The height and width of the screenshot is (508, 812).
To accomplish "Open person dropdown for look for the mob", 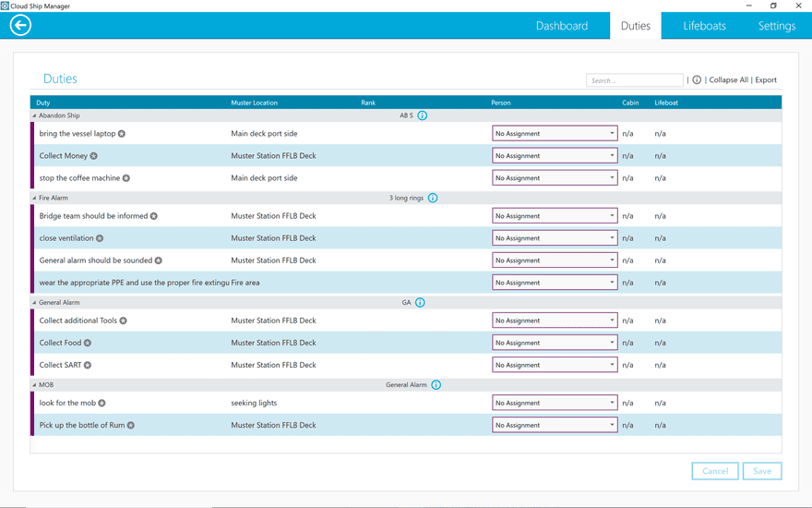I will coord(555,403).
